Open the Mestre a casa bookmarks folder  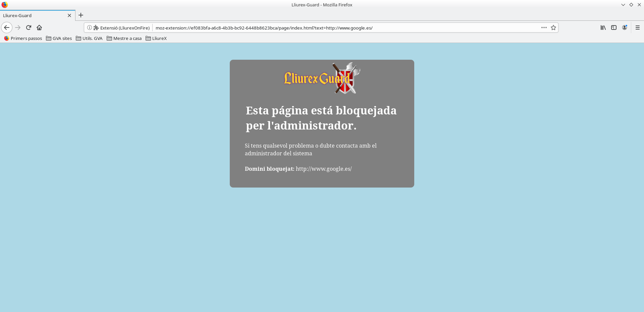point(124,38)
